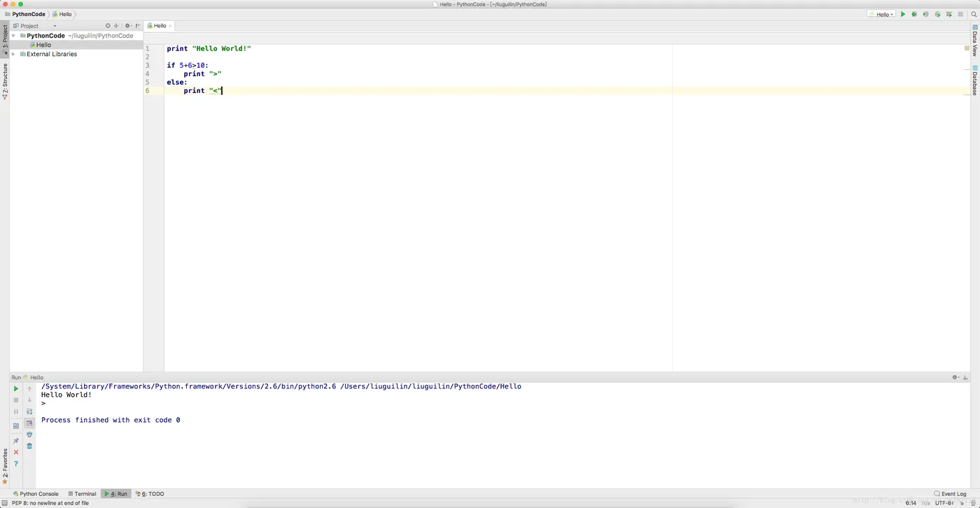The height and width of the screenshot is (508, 980).
Task: Open Run panel gear settings menu
Action: tap(955, 377)
